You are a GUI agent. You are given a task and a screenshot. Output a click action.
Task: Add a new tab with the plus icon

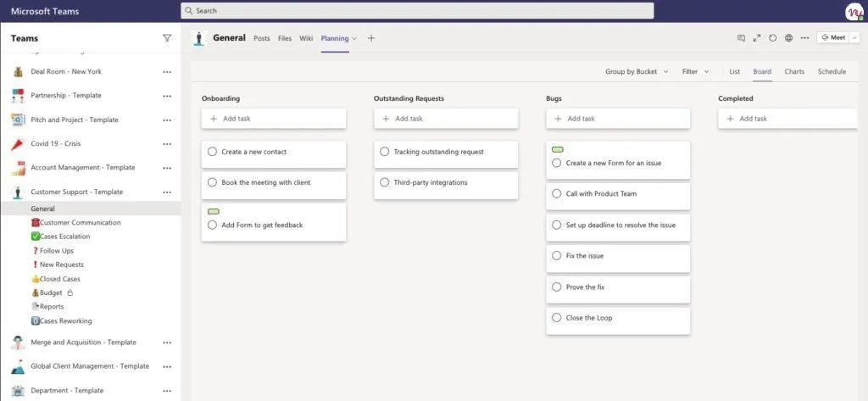(x=371, y=38)
